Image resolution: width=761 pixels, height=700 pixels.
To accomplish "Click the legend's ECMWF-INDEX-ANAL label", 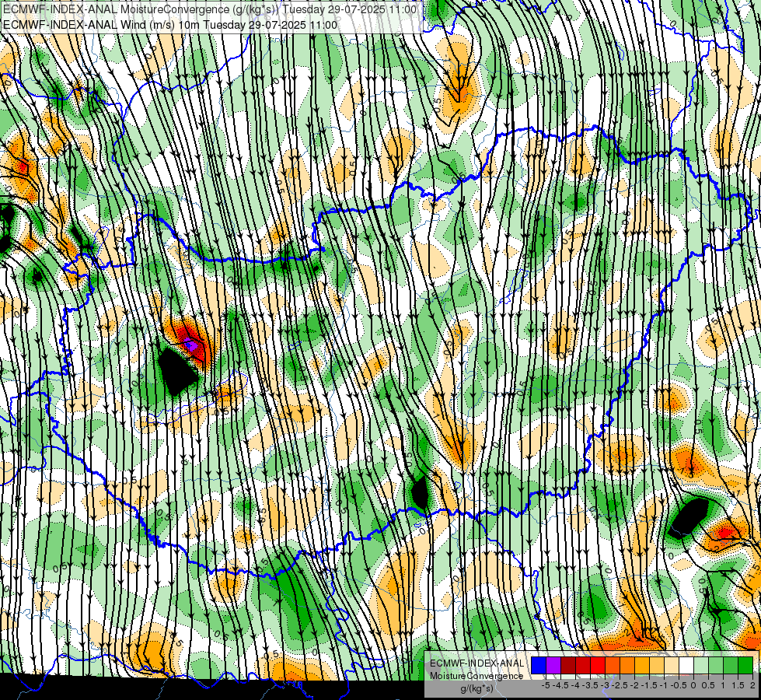I will pos(476,663).
